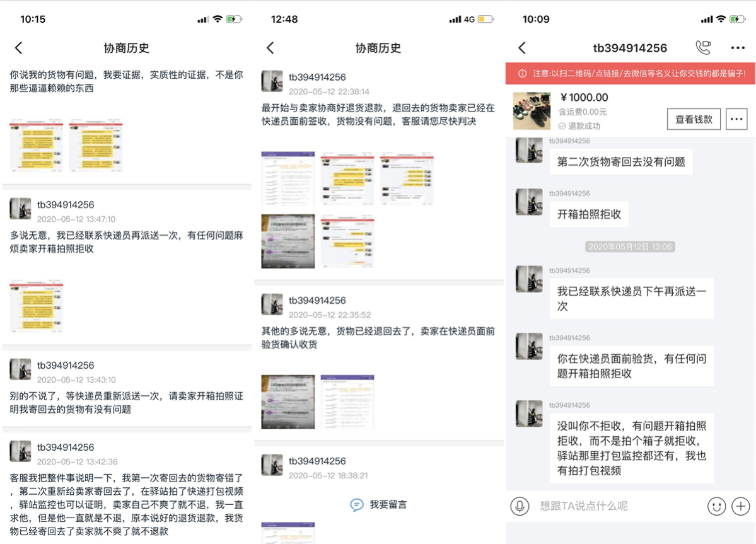The image size is (756, 544).
Task: Tap avatar beside 22:38:14 message
Action: pyautogui.click(x=272, y=81)
